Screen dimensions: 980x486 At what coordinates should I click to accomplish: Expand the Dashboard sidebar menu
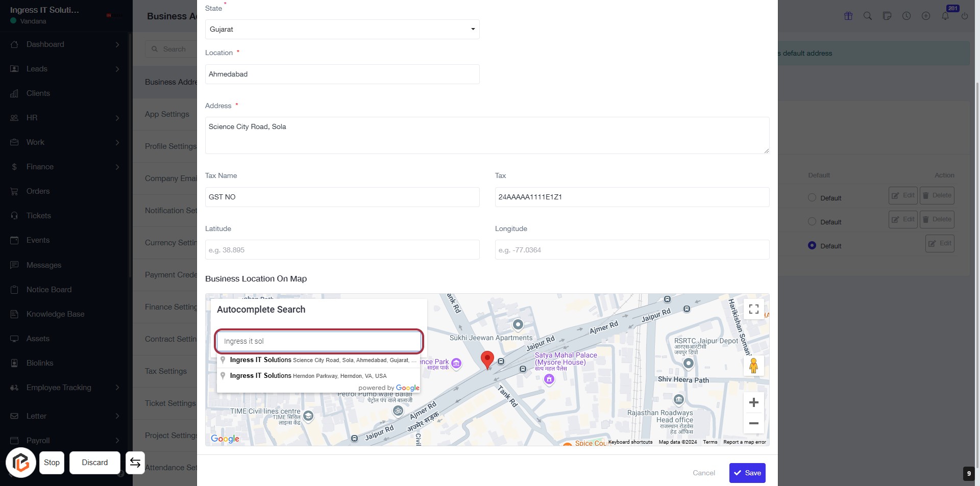pyautogui.click(x=65, y=44)
